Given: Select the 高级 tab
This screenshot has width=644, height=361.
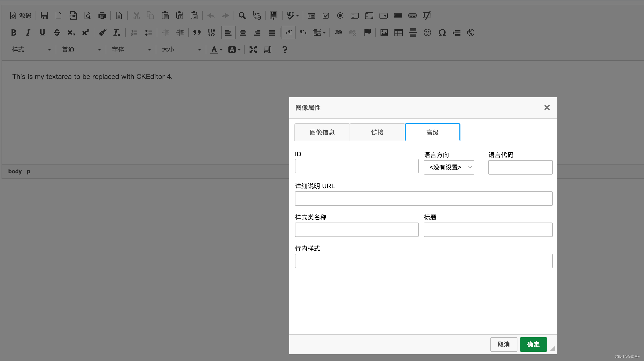Looking at the screenshot, I should (x=432, y=132).
